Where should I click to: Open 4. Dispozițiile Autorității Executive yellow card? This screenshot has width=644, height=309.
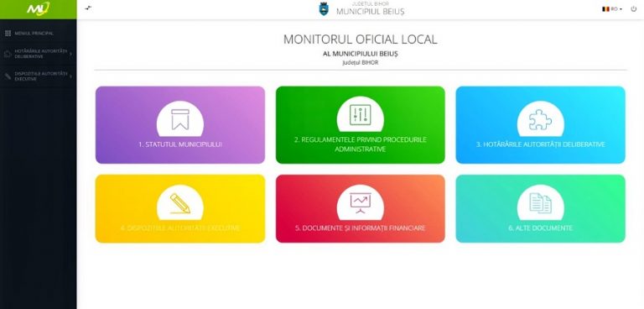[x=180, y=208]
